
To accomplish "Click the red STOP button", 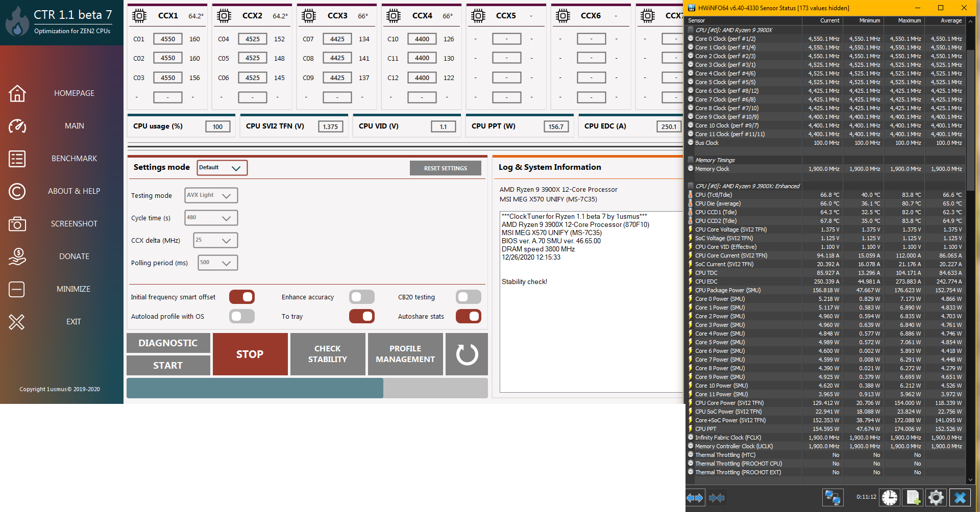I will click(250, 354).
